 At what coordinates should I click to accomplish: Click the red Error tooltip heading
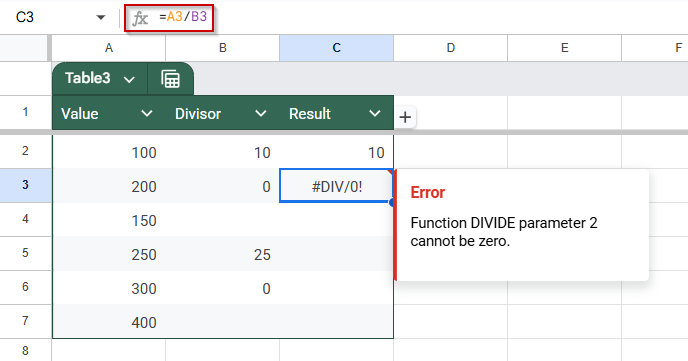[427, 193]
